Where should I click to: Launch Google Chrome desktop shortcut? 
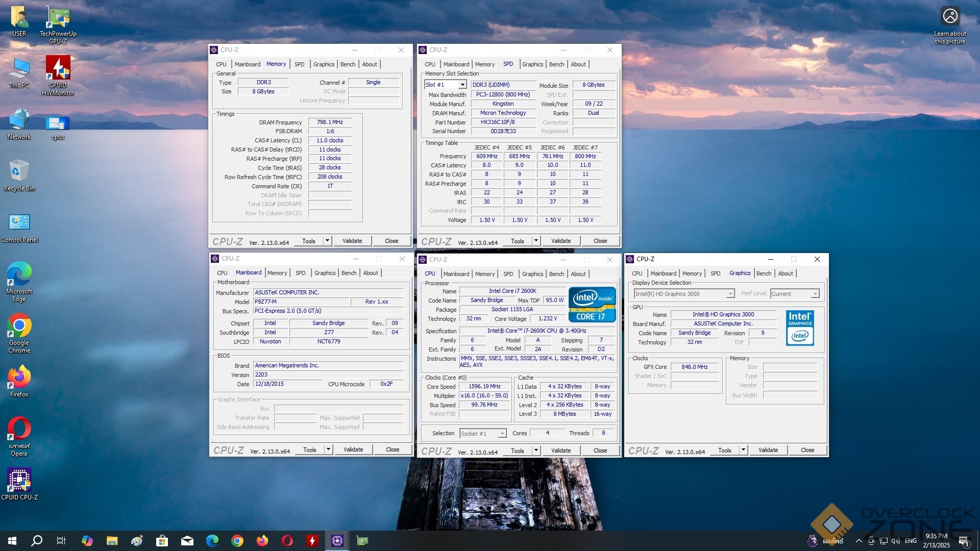click(x=19, y=334)
